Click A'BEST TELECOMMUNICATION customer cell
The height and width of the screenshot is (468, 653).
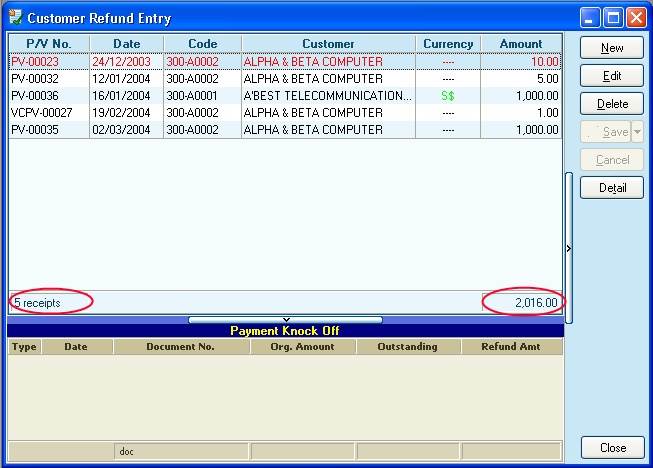pos(328,96)
